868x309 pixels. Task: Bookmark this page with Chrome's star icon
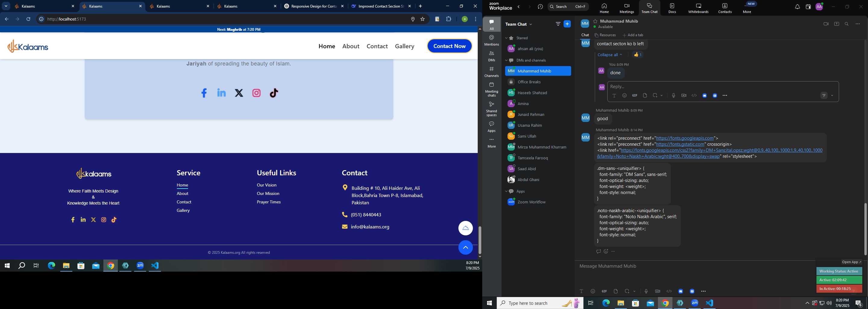(x=423, y=19)
